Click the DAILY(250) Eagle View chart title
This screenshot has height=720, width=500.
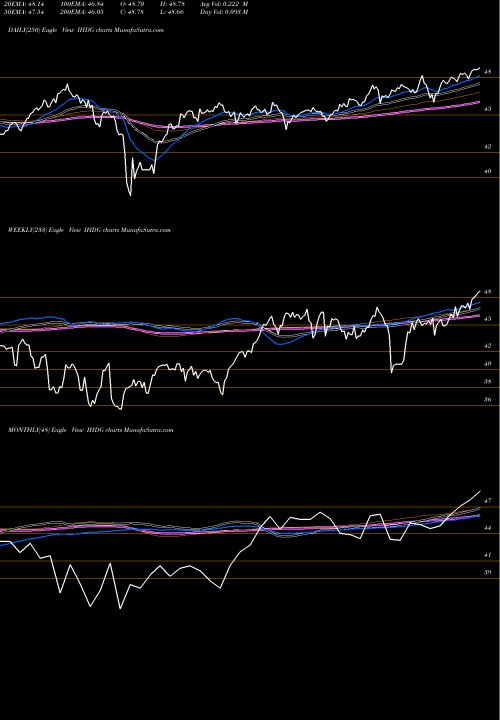86,30
